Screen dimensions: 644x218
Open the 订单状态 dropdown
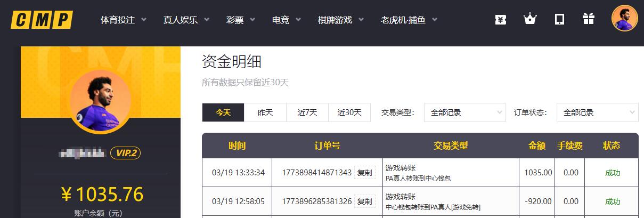[597, 112]
